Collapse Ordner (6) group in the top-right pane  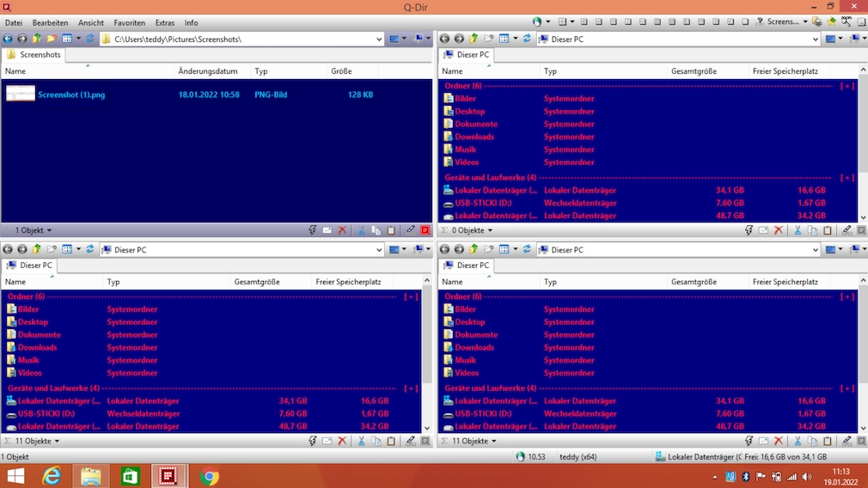[847, 86]
